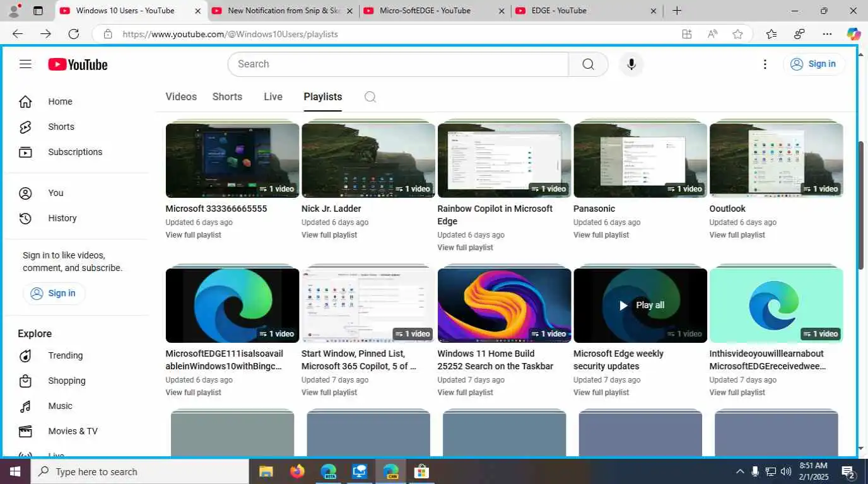
Task: Refresh the page
Action: pyautogui.click(x=74, y=34)
